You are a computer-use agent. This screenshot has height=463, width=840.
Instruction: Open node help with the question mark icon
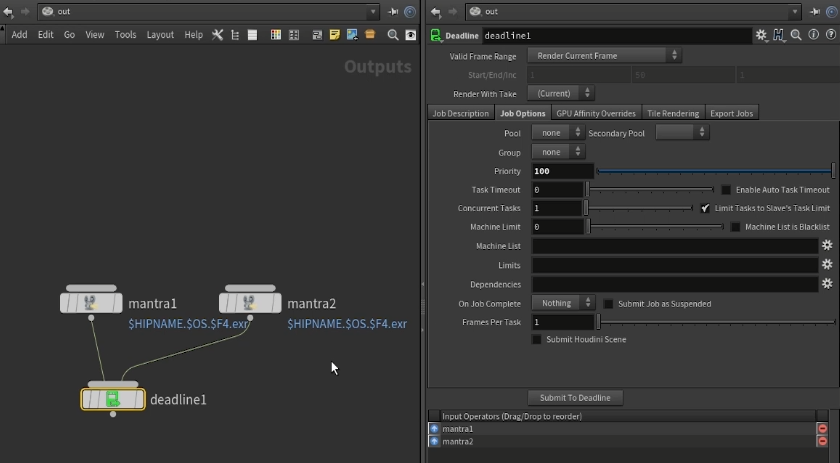click(831, 35)
